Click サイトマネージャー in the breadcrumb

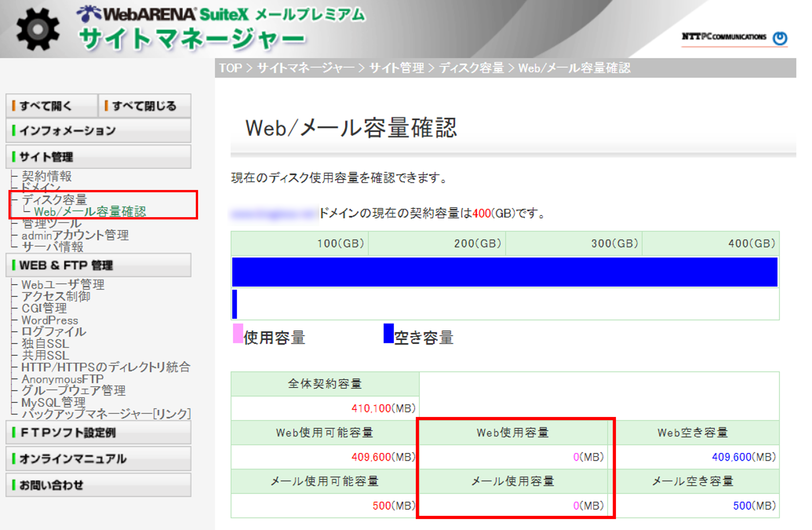click(306, 68)
